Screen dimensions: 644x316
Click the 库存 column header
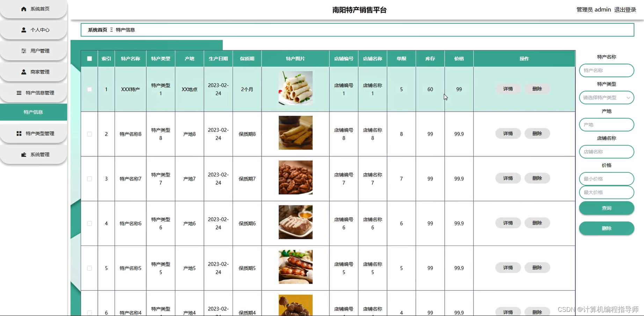point(430,59)
